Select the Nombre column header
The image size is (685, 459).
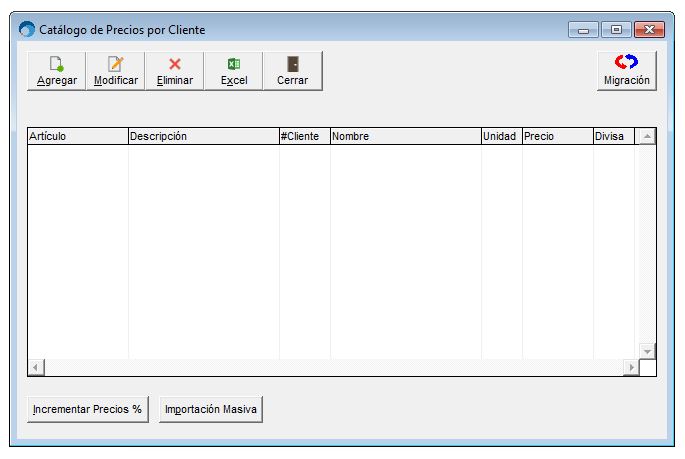click(x=405, y=136)
